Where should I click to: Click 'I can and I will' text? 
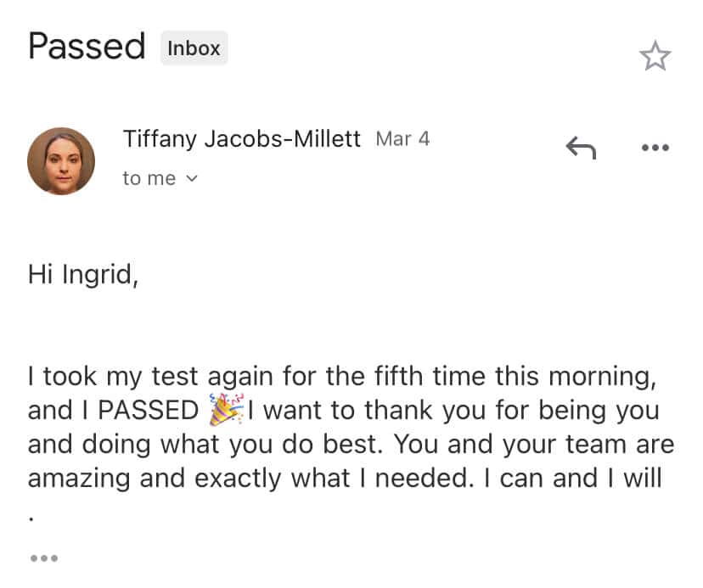pyautogui.click(x=573, y=478)
